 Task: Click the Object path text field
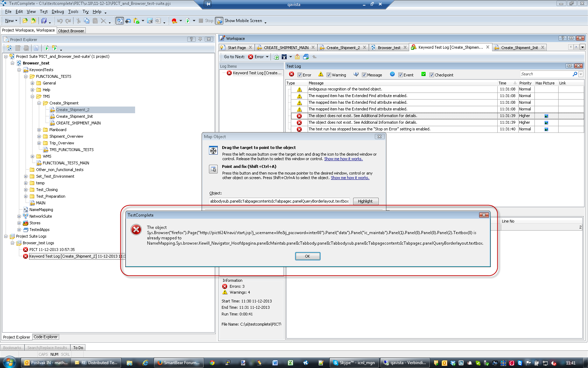pyautogui.click(x=279, y=201)
